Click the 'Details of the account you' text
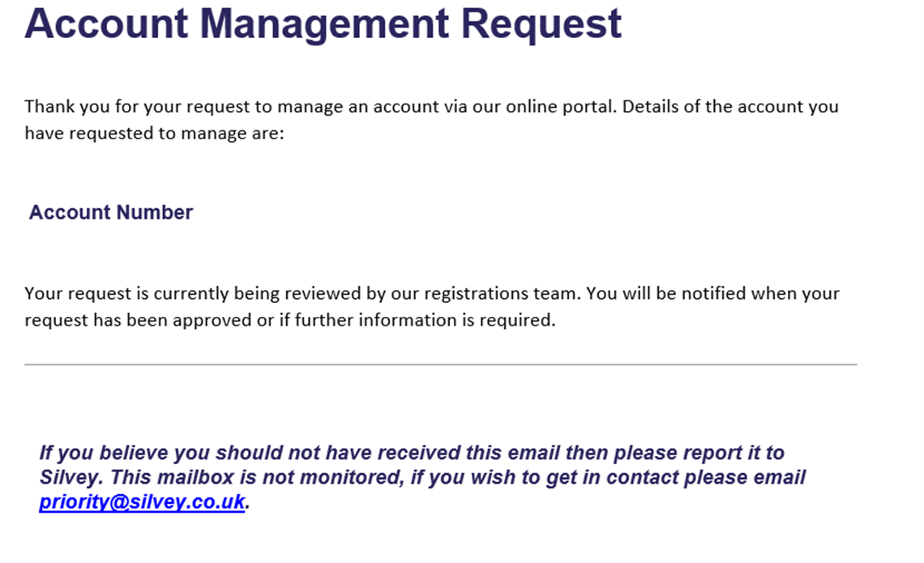 730,107
